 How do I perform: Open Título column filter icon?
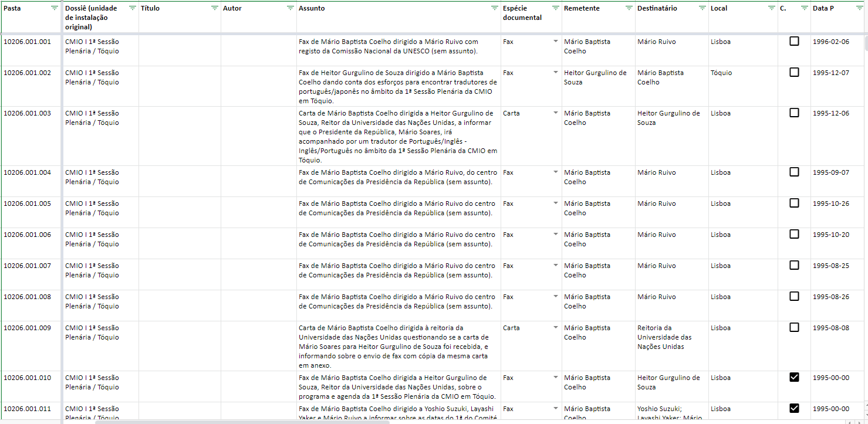[x=214, y=8]
